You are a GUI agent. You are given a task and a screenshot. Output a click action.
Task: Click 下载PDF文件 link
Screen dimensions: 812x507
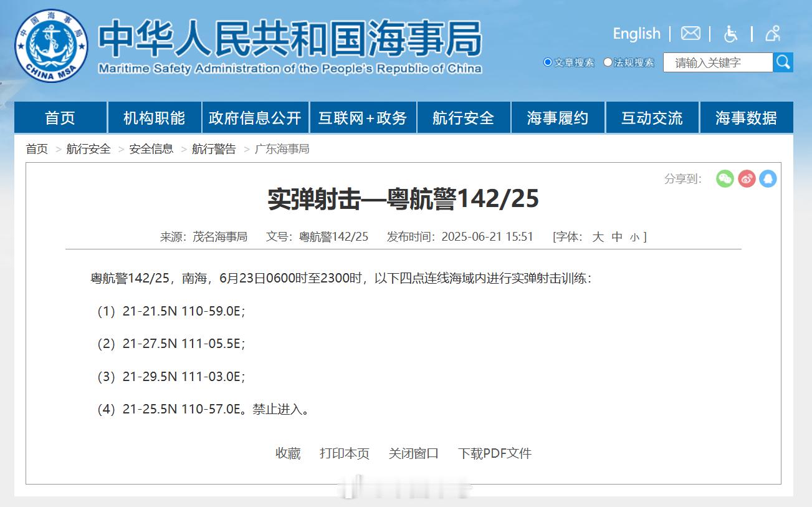pos(495,453)
